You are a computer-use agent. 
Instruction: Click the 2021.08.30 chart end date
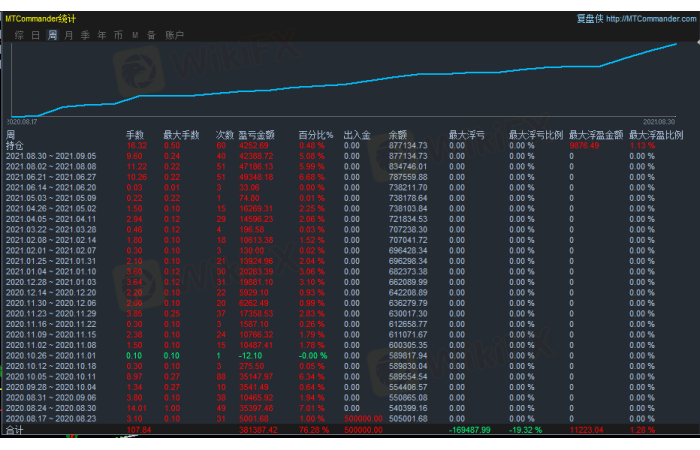659,121
